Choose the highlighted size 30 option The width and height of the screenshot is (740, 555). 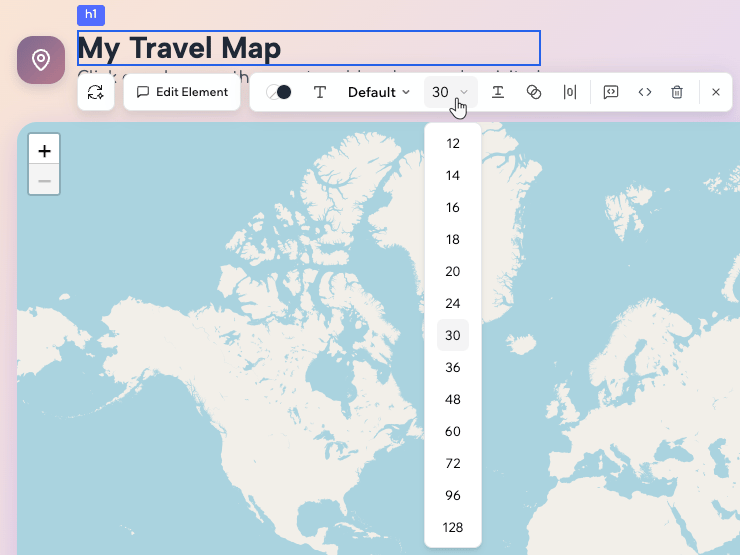click(x=453, y=336)
